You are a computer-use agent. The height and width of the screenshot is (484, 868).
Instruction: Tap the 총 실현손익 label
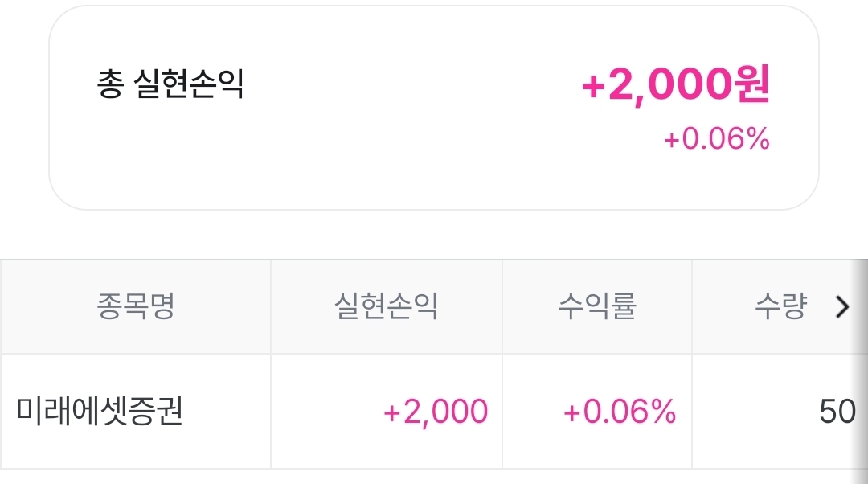tap(170, 85)
